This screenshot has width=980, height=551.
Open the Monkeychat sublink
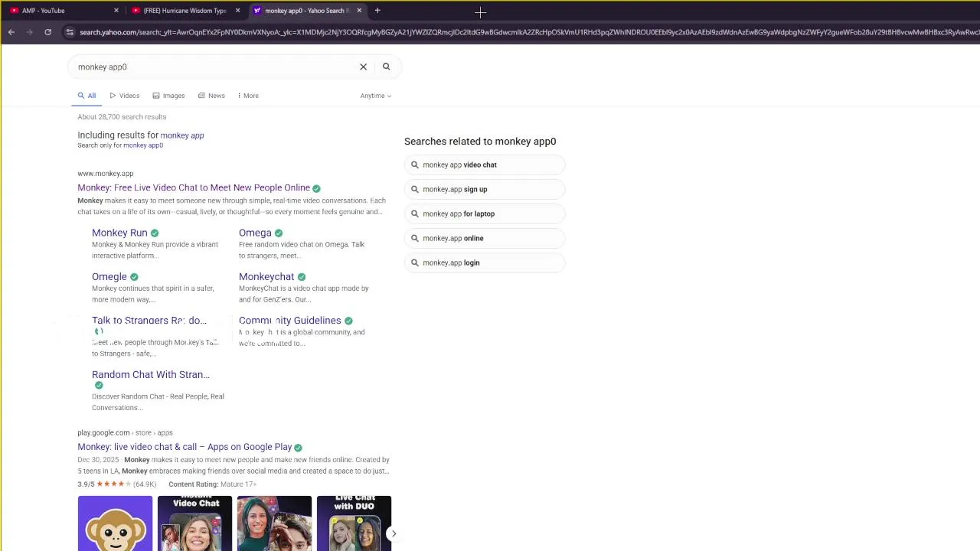click(266, 277)
